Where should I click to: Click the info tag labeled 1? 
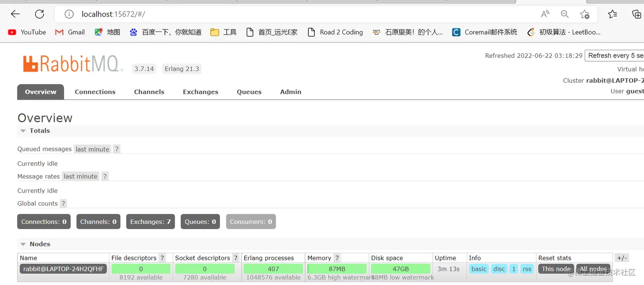click(x=514, y=269)
